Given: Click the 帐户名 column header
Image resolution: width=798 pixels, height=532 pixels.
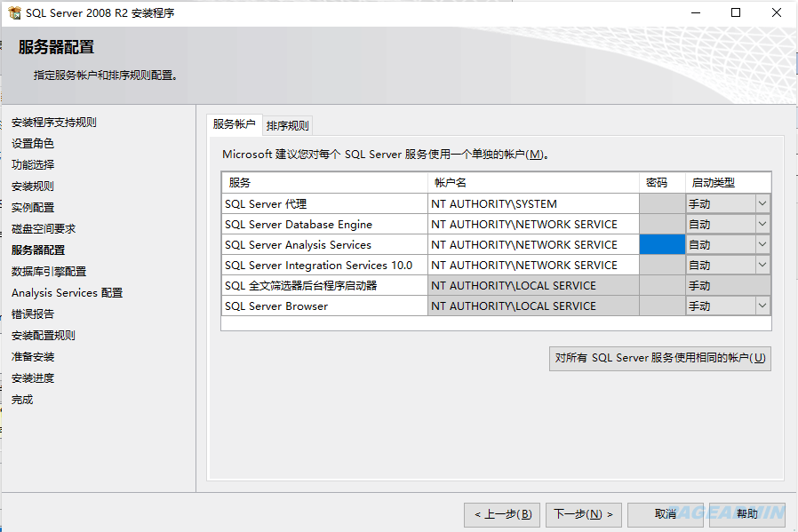Looking at the screenshot, I should pos(533,183).
